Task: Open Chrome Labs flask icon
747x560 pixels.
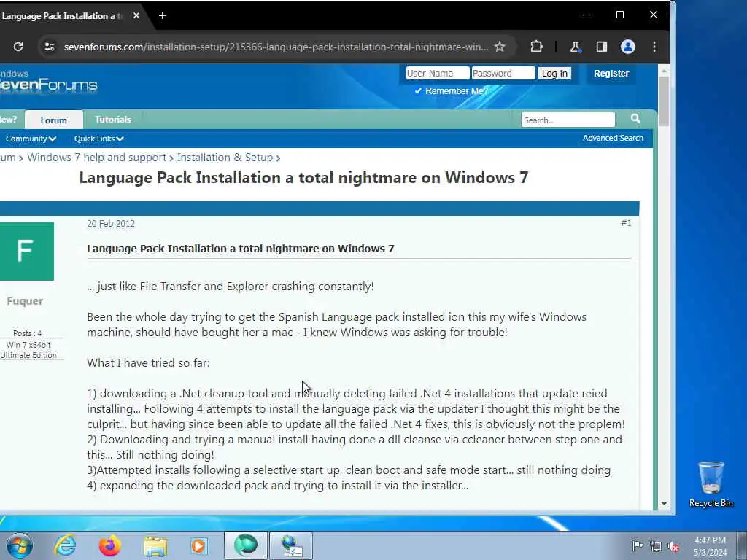Action: 575,47
